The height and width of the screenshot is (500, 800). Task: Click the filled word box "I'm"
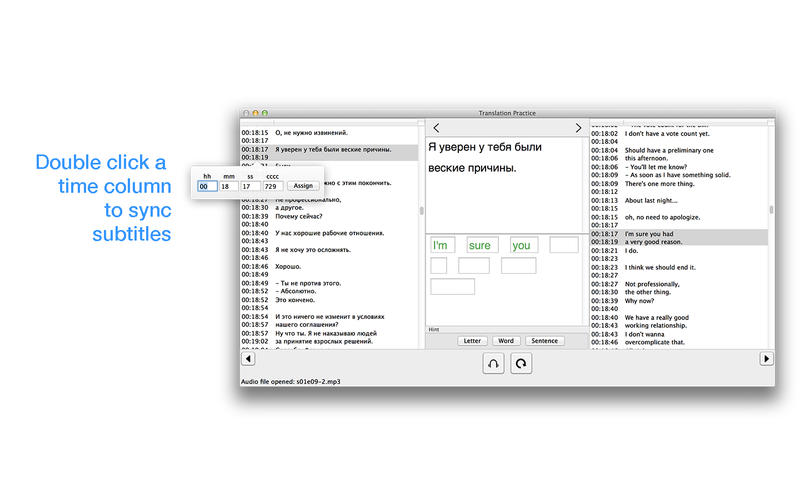point(442,245)
